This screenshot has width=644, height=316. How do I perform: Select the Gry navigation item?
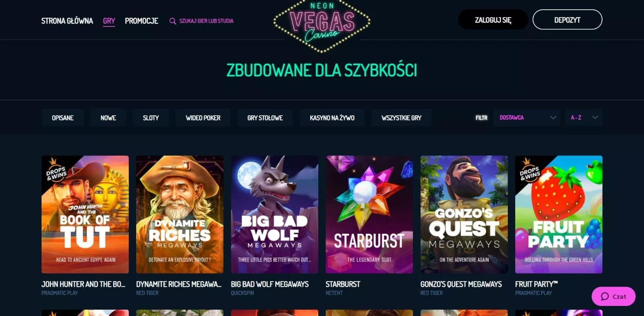(x=109, y=21)
